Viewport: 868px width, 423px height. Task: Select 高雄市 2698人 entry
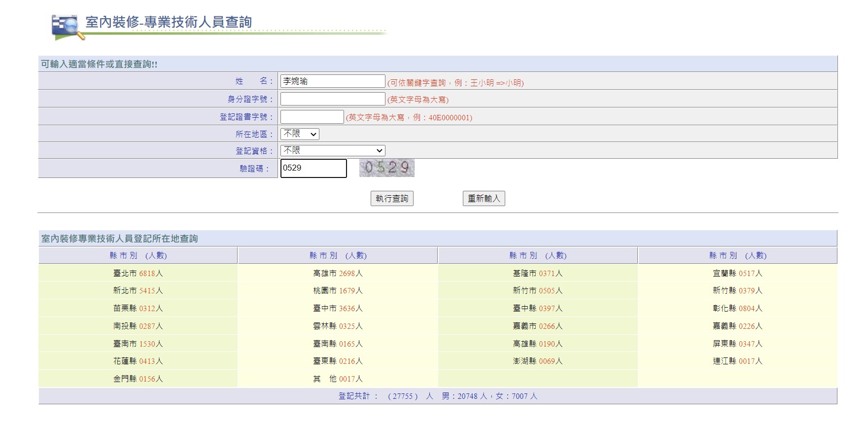click(x=338, y=274)
